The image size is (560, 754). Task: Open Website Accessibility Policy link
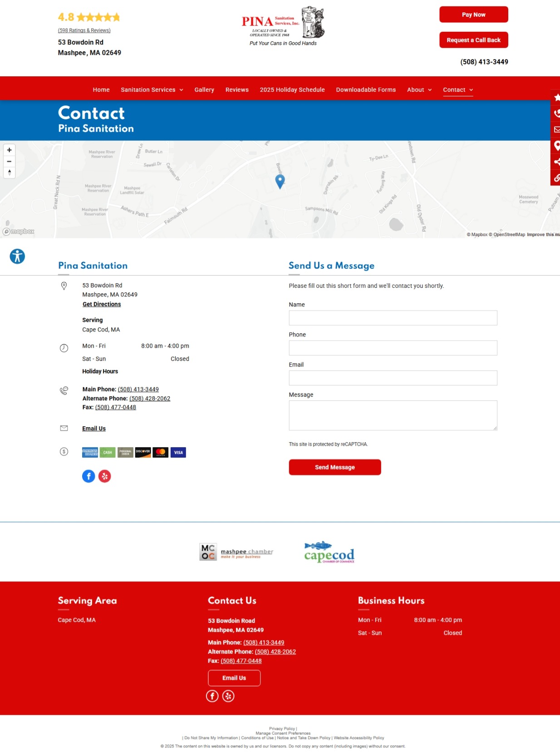coord(359,738)
